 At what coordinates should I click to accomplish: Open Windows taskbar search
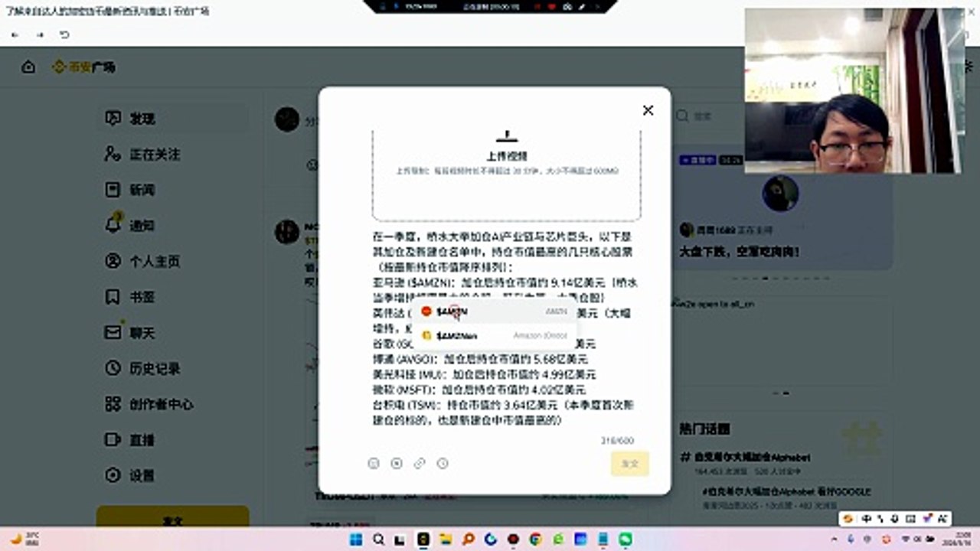(379, 540)
